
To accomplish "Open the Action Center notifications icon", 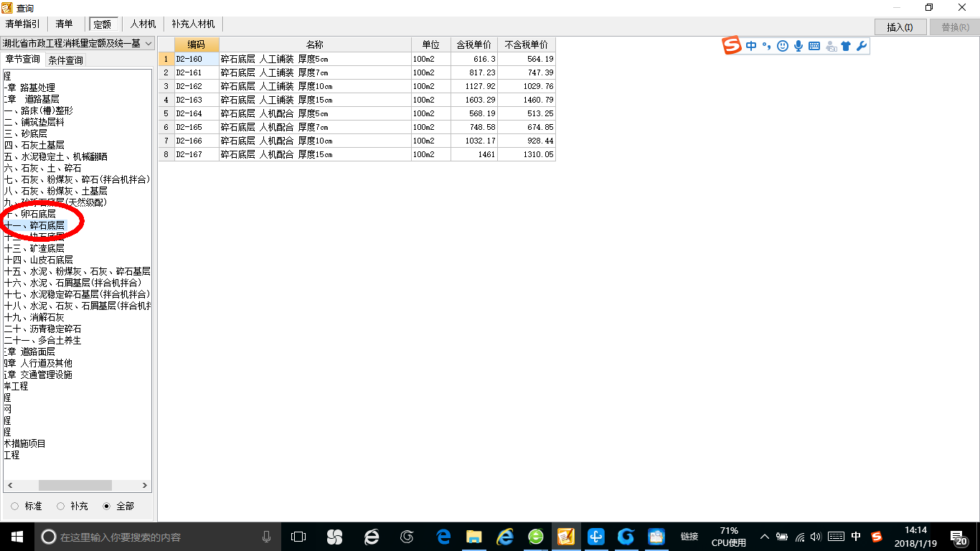I will coord(958,537).
